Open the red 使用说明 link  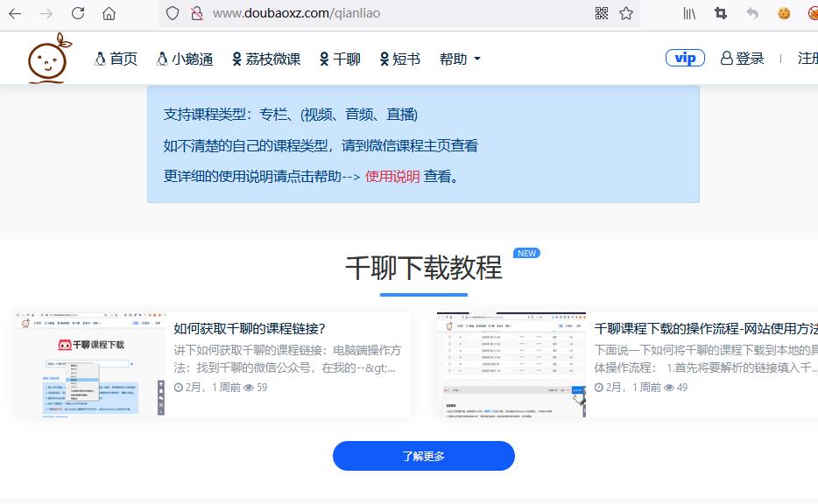(x=392, y=176)
